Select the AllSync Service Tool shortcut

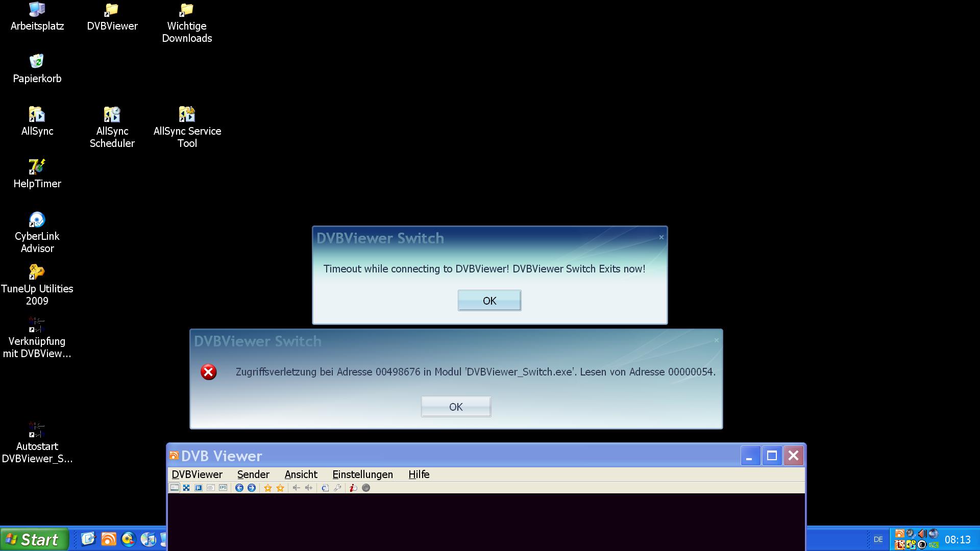tap(187, 128)
